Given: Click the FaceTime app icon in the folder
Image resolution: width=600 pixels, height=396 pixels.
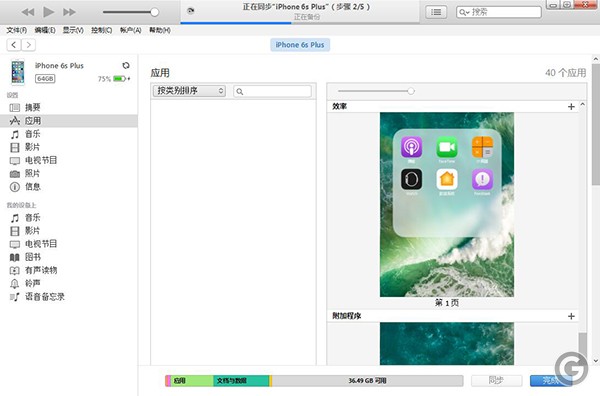Looking at the screenshot, I should click(447, 147).
